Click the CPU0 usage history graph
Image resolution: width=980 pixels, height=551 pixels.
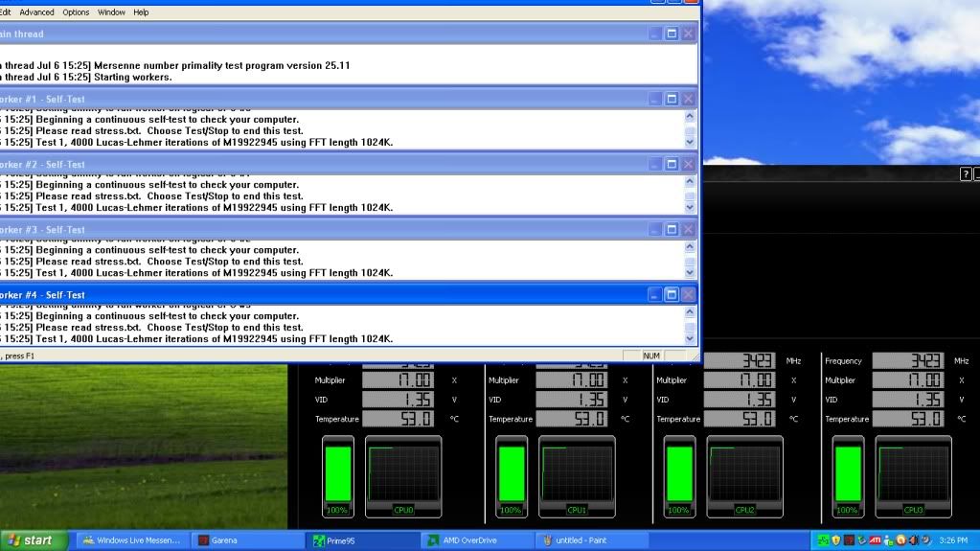(x=403, y=472)
